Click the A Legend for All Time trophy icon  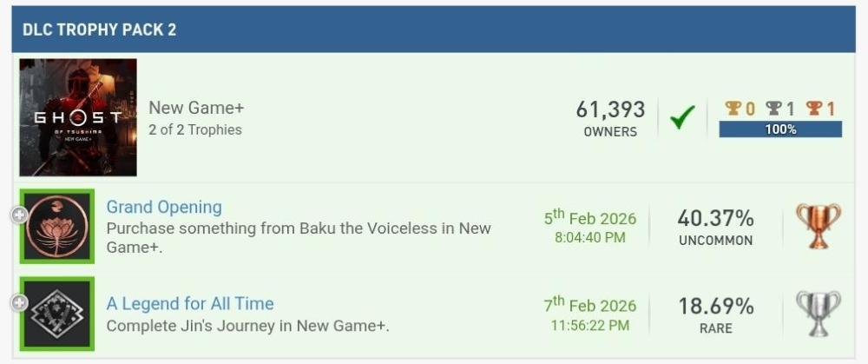pyautogui.click(x=56, y=314)
